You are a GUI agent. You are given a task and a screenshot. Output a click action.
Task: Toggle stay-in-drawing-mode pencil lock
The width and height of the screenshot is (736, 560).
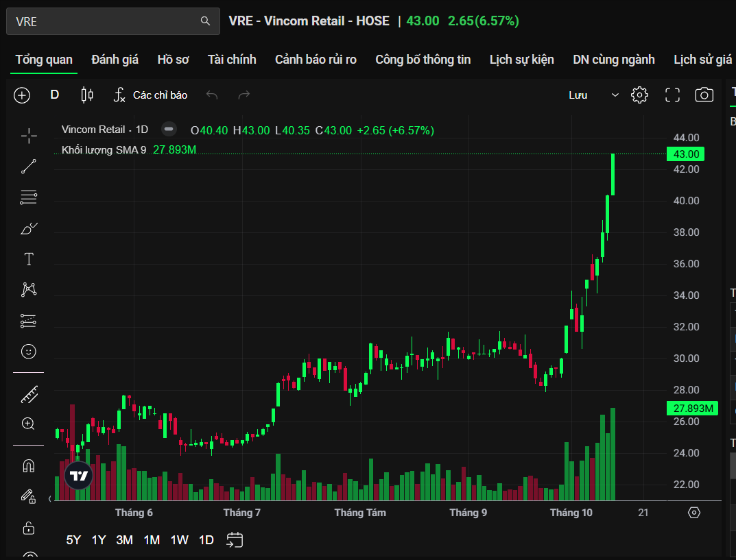pos(29,496)
